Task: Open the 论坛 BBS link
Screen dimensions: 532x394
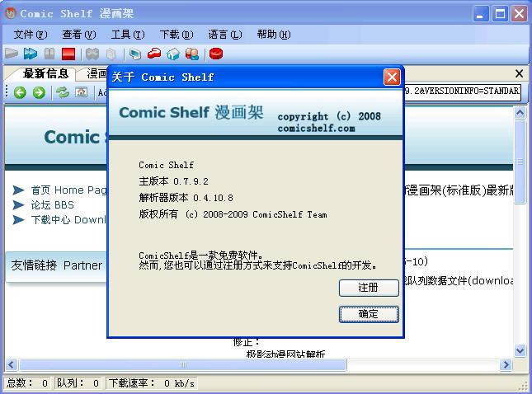Action: (x=52, y=204)
